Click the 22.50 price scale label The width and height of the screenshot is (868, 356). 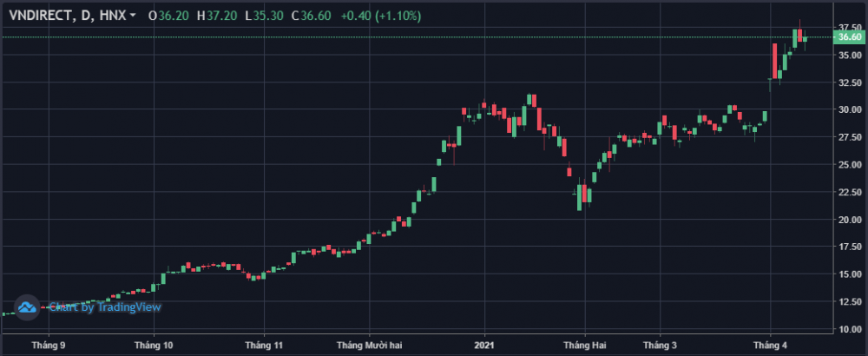pos(850,192)
